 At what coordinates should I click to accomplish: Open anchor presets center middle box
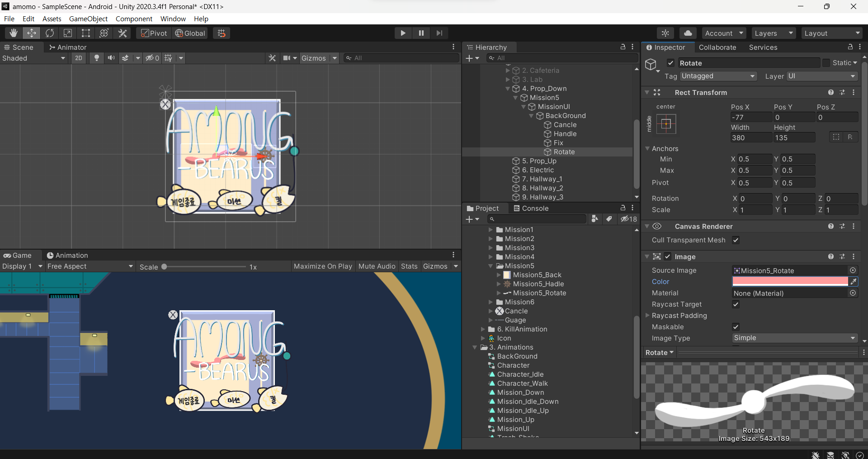click(666, 123)
